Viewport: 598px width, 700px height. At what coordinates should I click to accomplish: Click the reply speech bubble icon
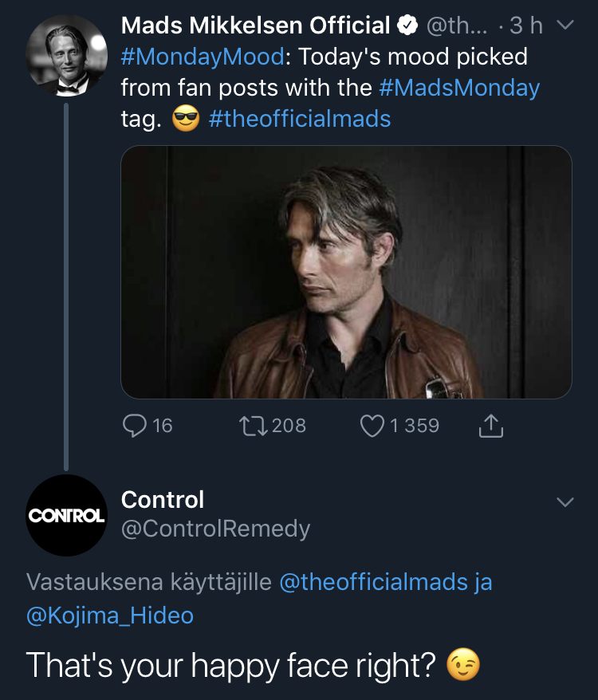[x=134, y=426]
